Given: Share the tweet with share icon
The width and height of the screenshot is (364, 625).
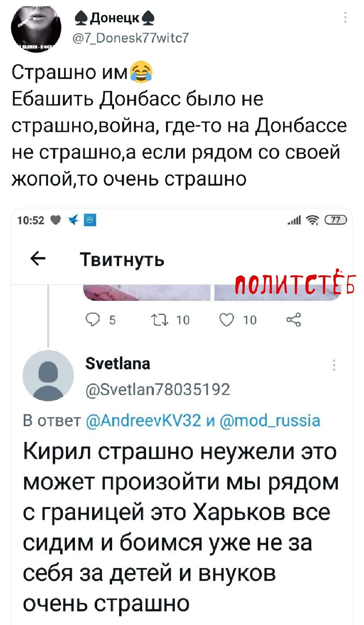Looking at the screenshot, I should (293, 320).
